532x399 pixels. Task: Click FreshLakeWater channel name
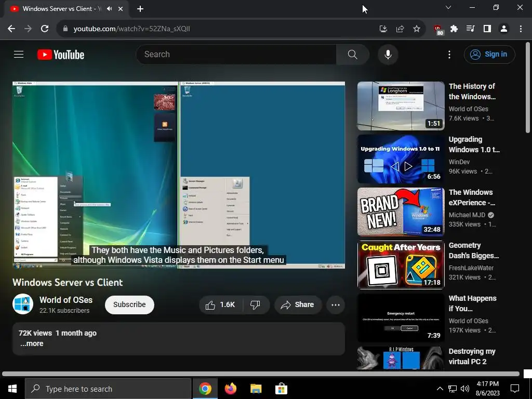click(471, 268)
